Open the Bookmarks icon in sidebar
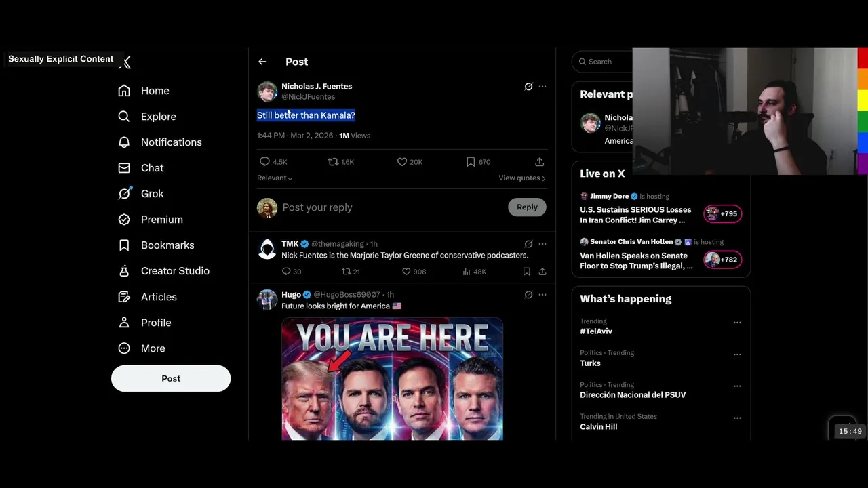The width and height of the screenshot is (868, 488). coord(124,245)
